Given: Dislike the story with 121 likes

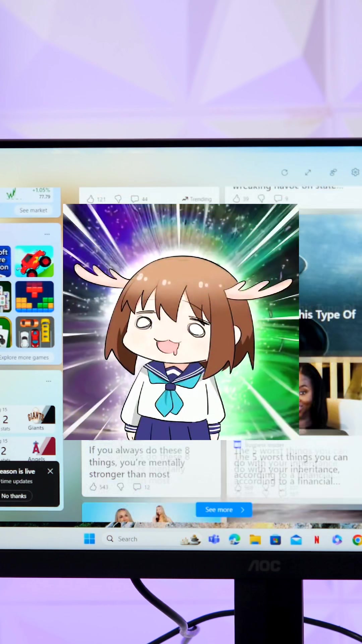Looking at the screenshot, I should (118, 199).
